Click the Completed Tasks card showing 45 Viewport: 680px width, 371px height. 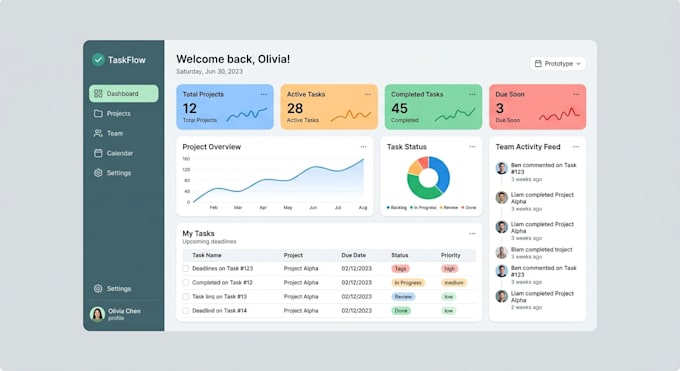click(433, 107)
